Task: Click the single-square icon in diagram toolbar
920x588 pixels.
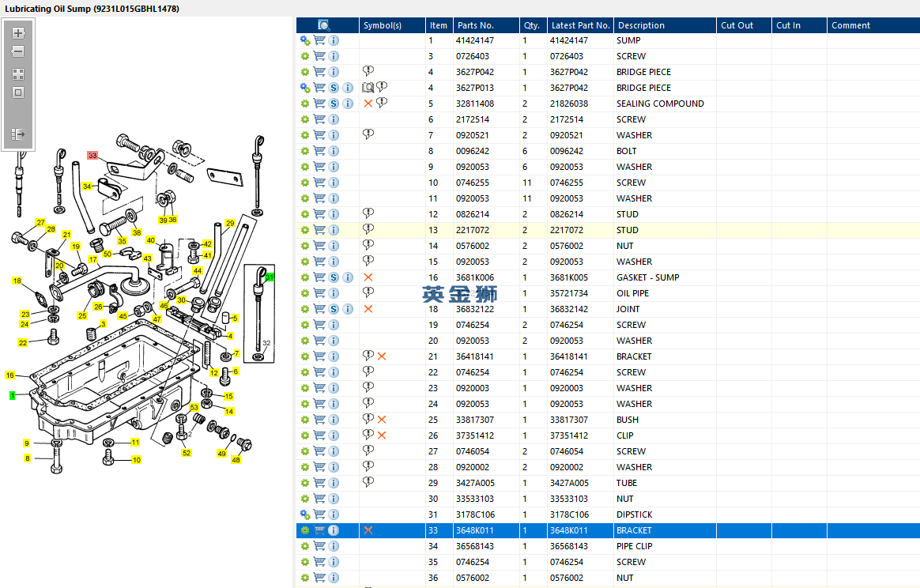Action: tap(18, 92)
